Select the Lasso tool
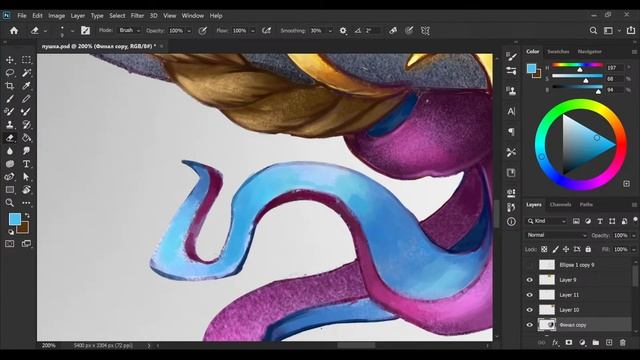Viewport: 640px width, 360px height. tap(10, 73)
